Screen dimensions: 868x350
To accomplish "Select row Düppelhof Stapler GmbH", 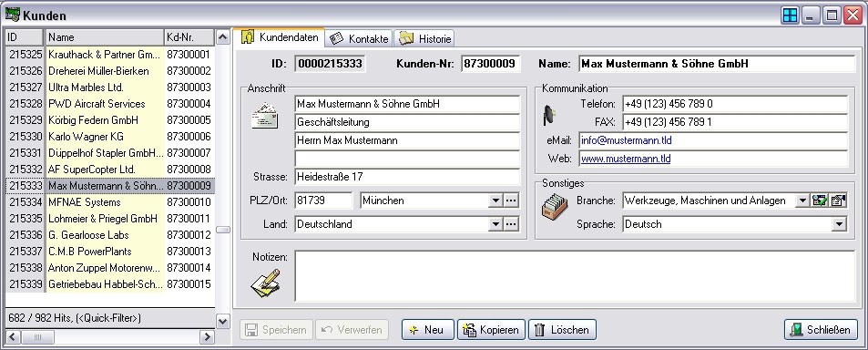I will tap(110, 153).
